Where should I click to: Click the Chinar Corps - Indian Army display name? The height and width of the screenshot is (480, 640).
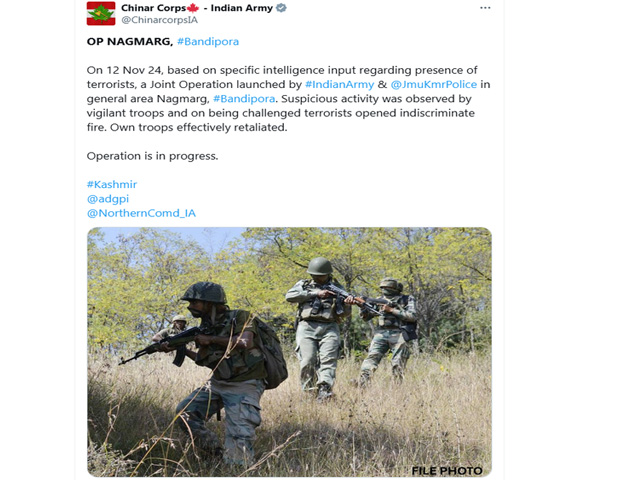[x=197, y=8]
